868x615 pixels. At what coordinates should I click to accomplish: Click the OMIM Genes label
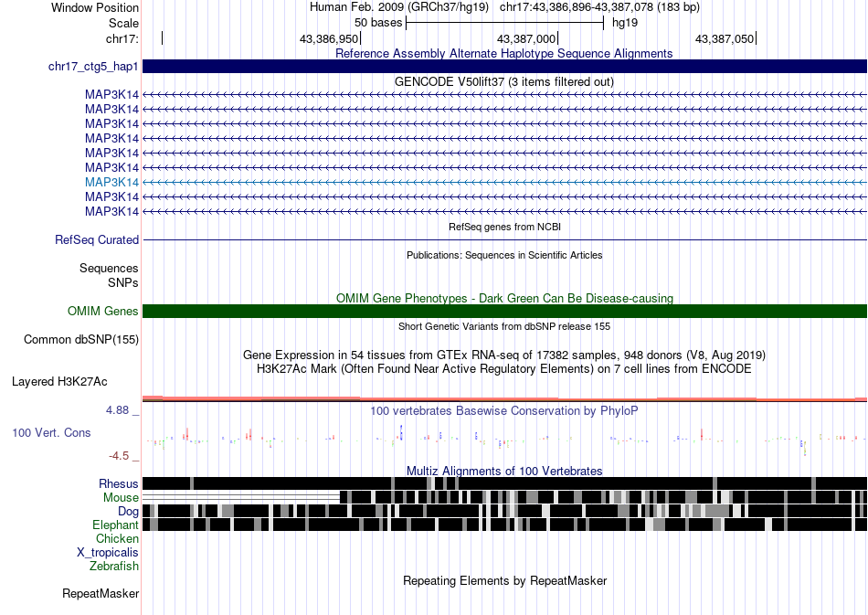pos(103,311)
